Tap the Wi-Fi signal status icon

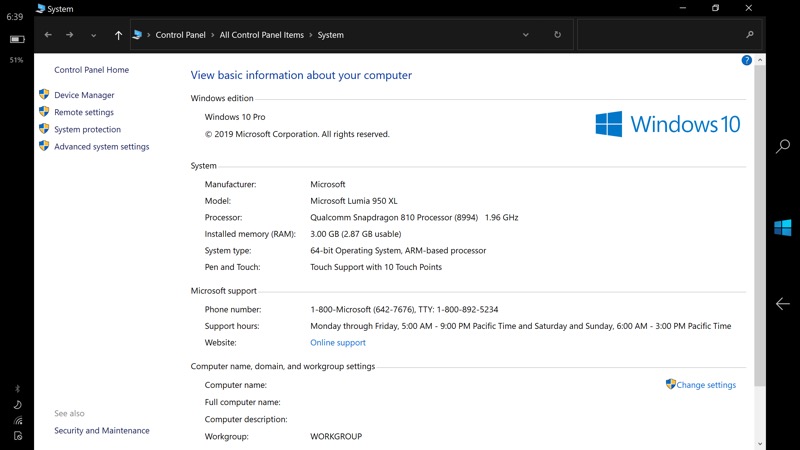(x=18, y=420)
